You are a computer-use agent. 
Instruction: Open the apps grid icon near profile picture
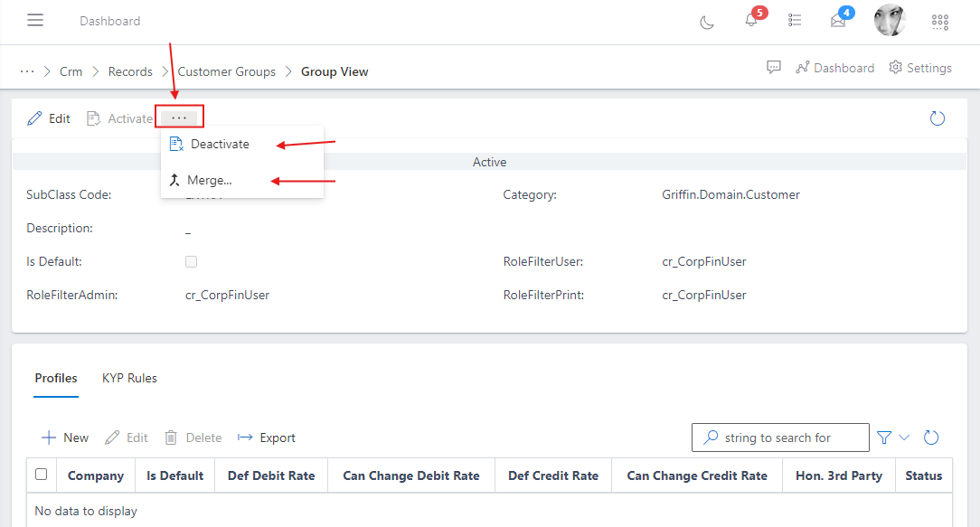[940, 21]
